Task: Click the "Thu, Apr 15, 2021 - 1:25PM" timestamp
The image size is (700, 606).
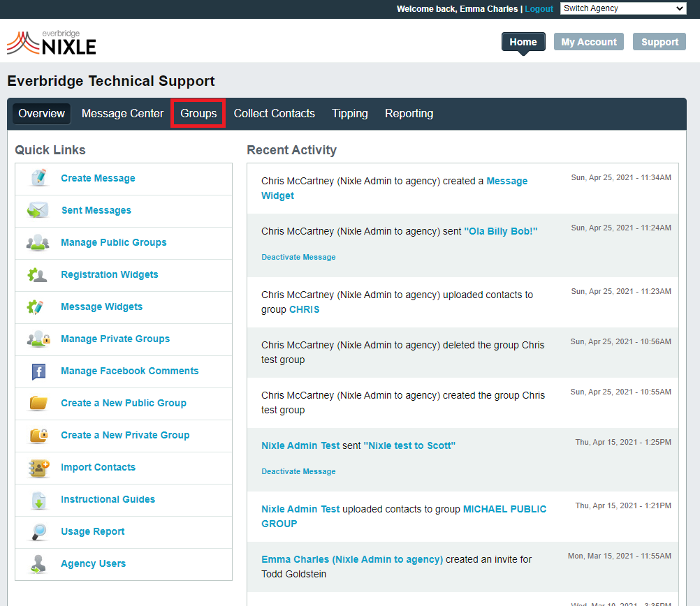Action: tap(623, 442)
